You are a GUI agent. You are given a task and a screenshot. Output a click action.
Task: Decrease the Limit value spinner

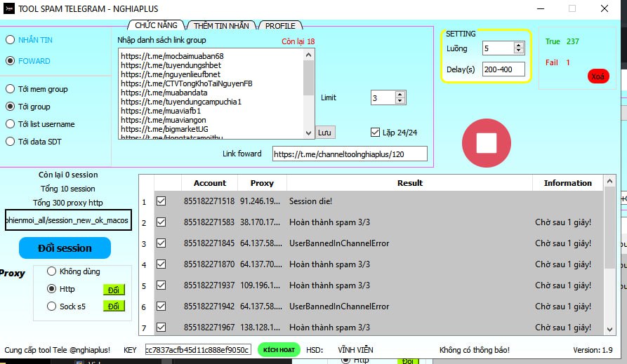coord(400,100)
